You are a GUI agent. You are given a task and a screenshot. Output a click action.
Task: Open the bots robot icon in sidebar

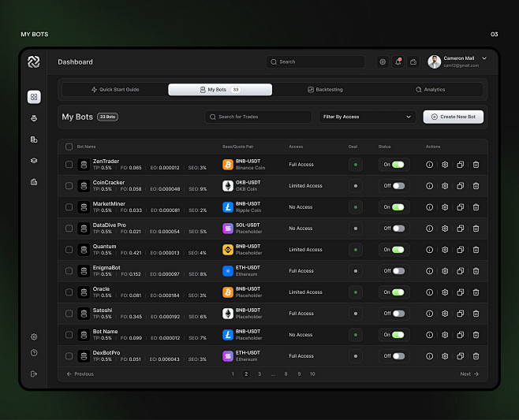pyautogui.click(x=34, y=118)
